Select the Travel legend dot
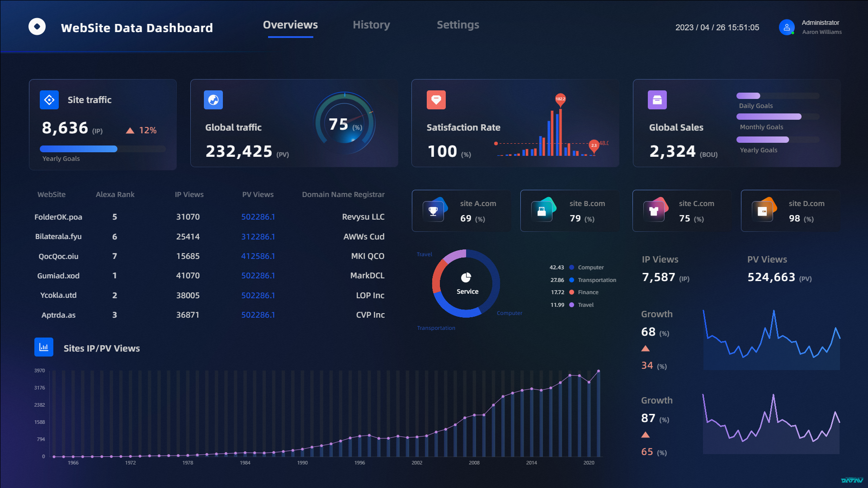Screen dimensions: 868x488 (x=572, y=305)
